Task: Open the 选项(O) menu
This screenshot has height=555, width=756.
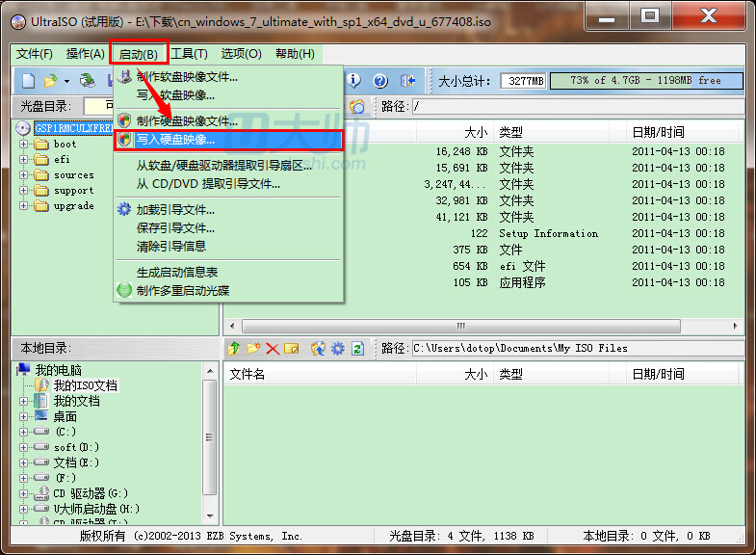Action: [x=241, y=54]
